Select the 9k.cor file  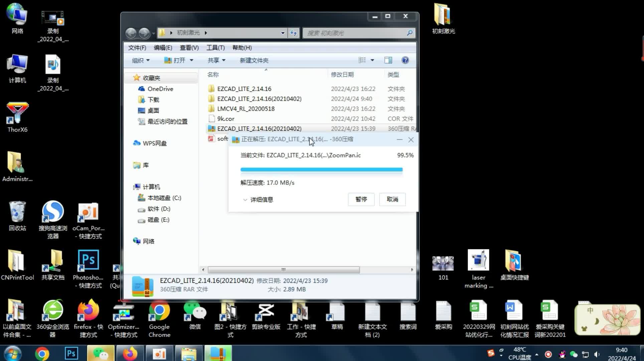(225, 119)
